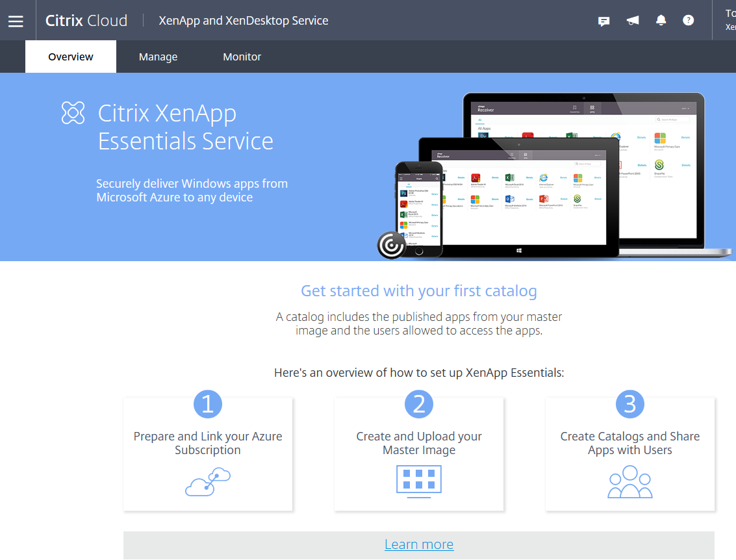Switch to the Monitor tab
Viewport: 736px width, 560px height.
point(242,57)
